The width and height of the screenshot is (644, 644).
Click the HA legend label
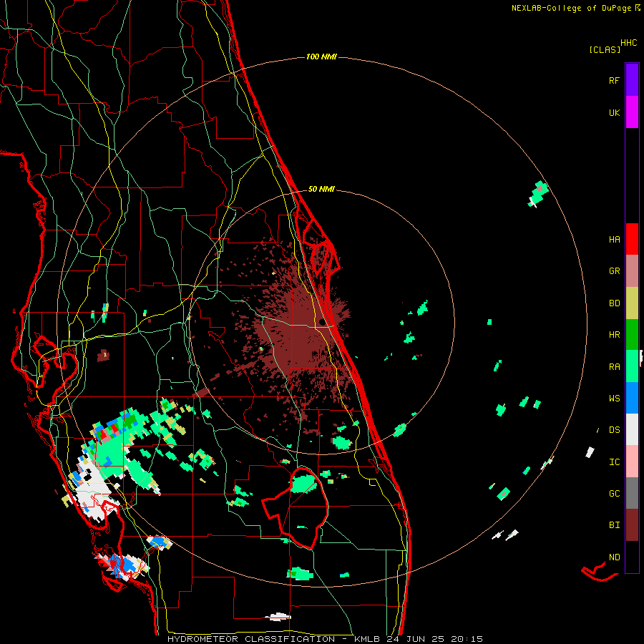pos(614,239)
